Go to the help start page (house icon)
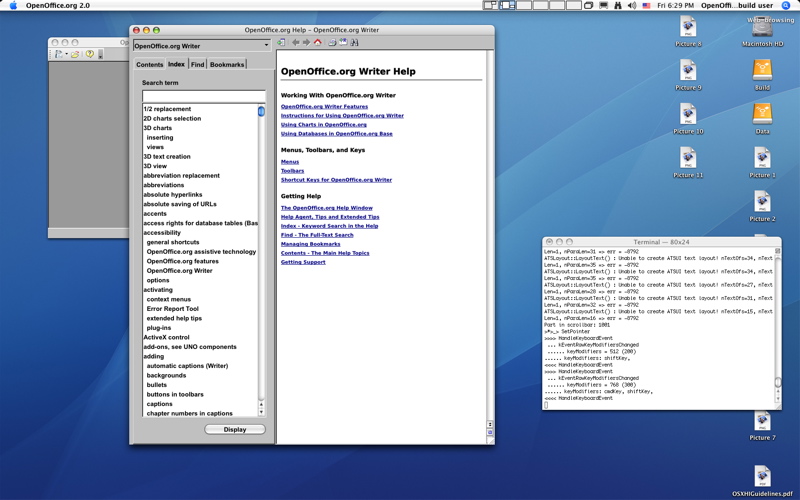This screenshot has height=500, width=800. 318,42
